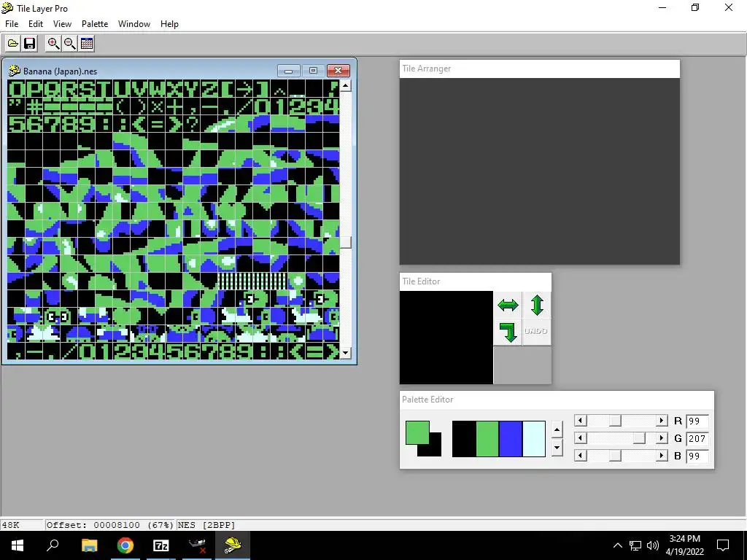Show hidden system tray icons
Viewport: 747px width, 560px height.
(617, 545)
